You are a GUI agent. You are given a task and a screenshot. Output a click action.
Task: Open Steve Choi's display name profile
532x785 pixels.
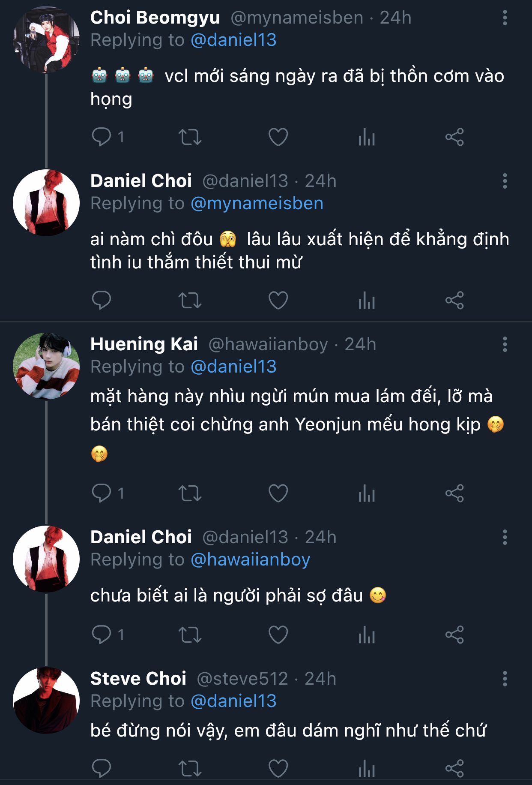138,679
